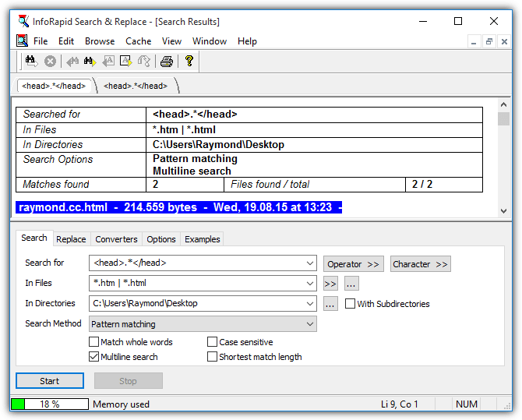The image size is (522, 420).
Task: Click the Stop button
Action: [129, 381]
